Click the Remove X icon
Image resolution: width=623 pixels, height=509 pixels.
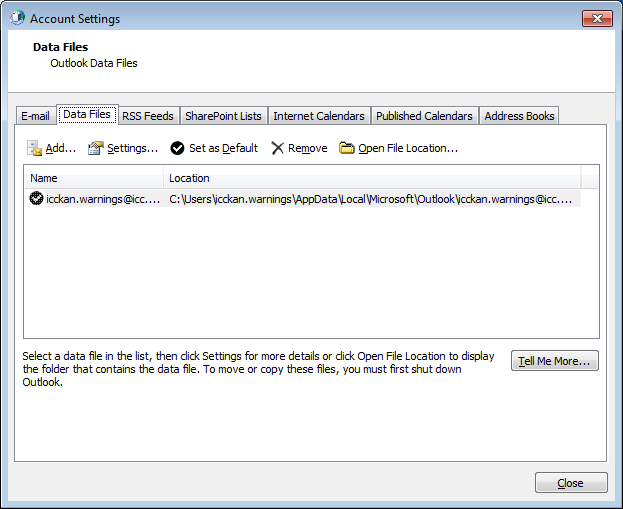277,148
